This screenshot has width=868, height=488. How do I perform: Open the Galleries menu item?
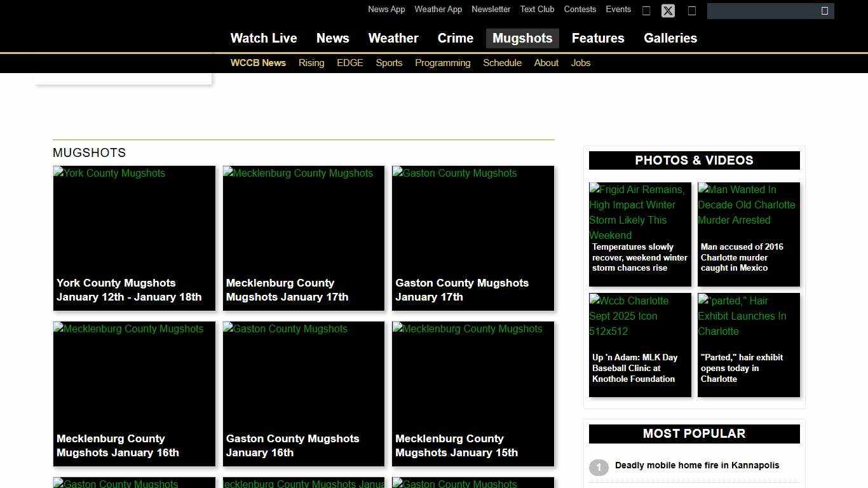pyautogui.click(x=670, y=38)
